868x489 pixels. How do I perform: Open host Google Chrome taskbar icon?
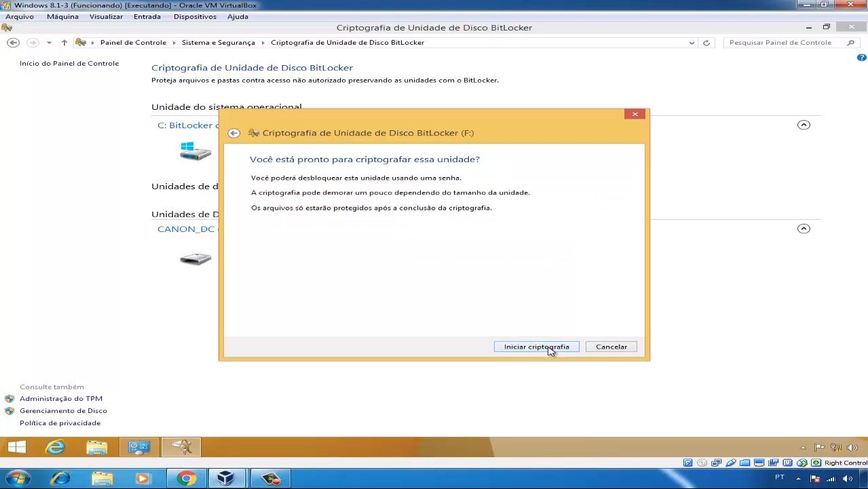pyautogui.click(x=186, y=478)
